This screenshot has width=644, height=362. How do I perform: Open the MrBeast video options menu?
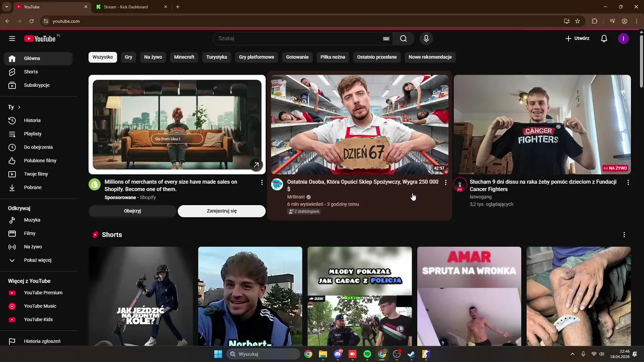[445, 183]
